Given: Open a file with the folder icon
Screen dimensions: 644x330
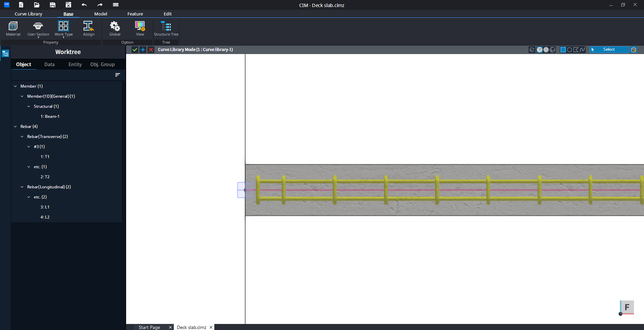Looking at the screenshot, I should pyautogui.click(x=37, y=5).
